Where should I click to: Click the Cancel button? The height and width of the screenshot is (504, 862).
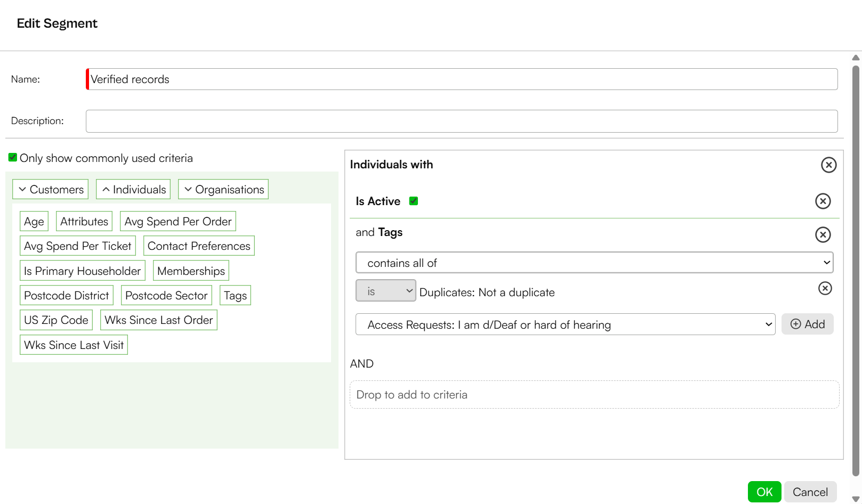tap(810, 492)
